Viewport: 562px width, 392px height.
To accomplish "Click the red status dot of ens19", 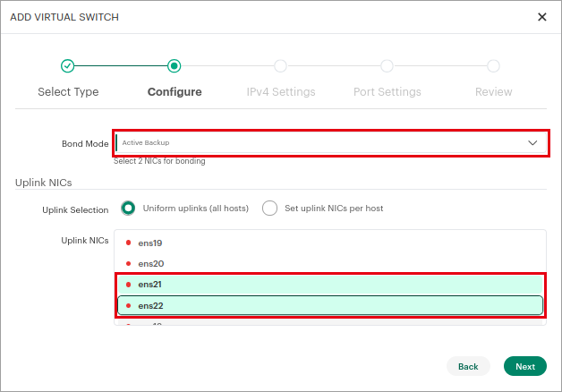I will [128, 243].
